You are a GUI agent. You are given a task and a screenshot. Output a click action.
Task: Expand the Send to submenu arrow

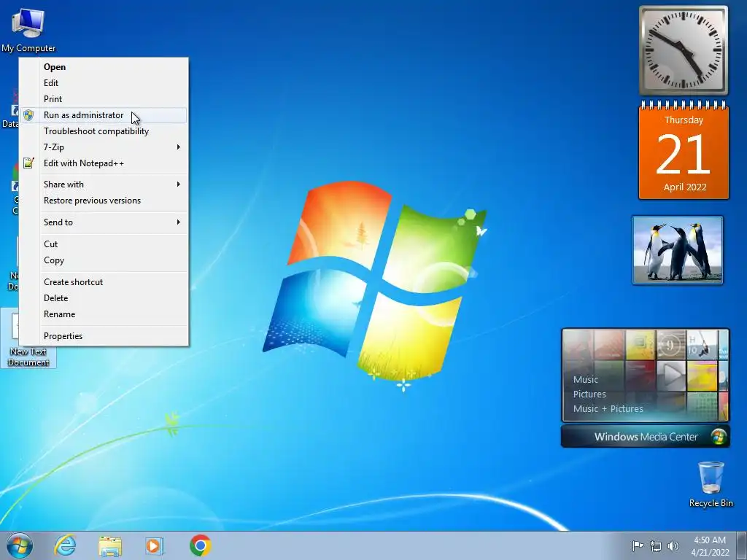179,222
